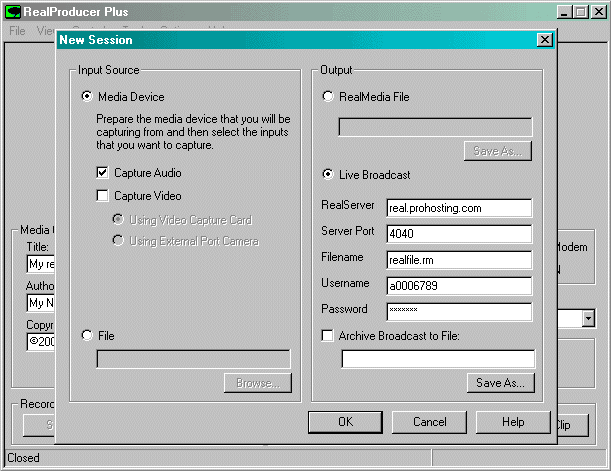
Task: Click the Closed status bar text
Action: [23, 458]
